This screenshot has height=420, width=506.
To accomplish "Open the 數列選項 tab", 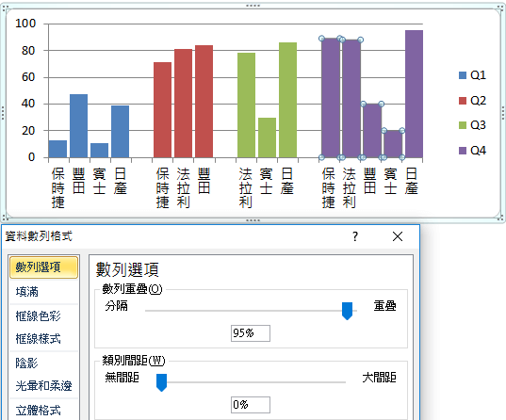I will 44,267.
